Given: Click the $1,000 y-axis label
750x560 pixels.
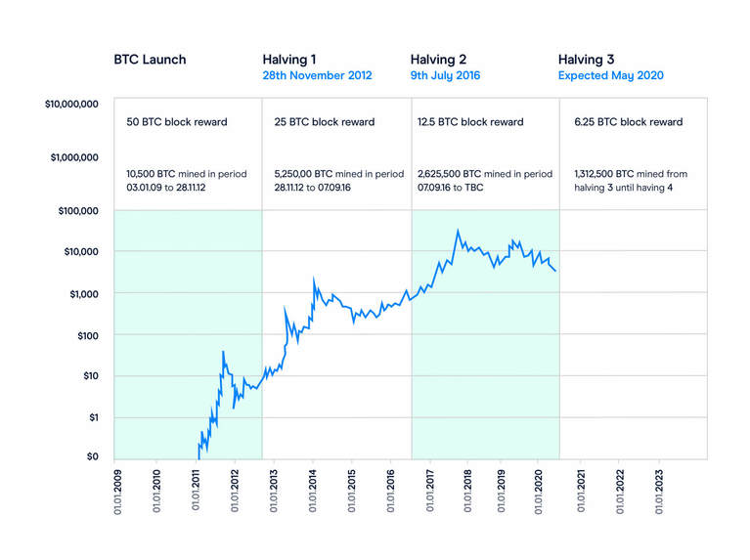Looking at the screenshot, I should (84, 294).
